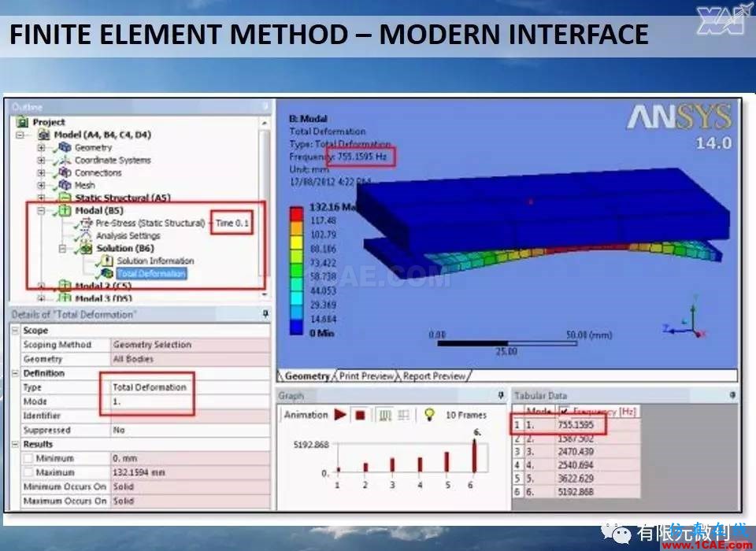Pin the Details of Total Deformation panel
The image size is (756, 551).
tap(265, 314)
